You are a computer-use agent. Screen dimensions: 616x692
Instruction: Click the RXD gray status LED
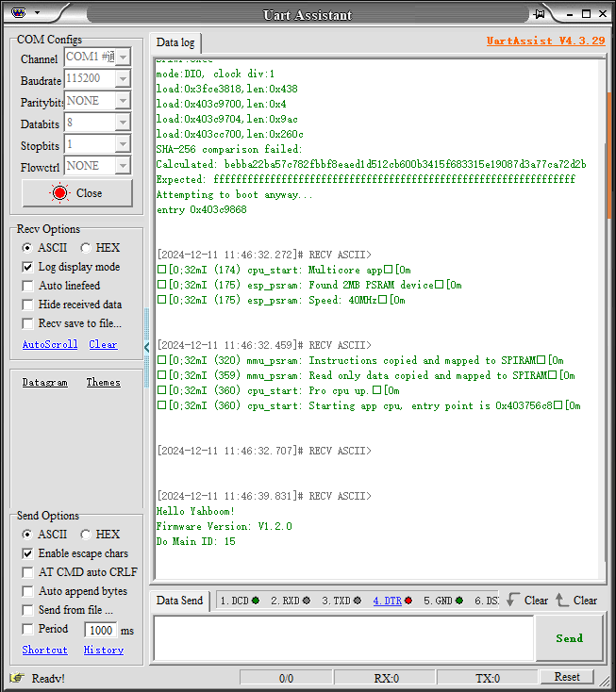click(x=307, y=601)
